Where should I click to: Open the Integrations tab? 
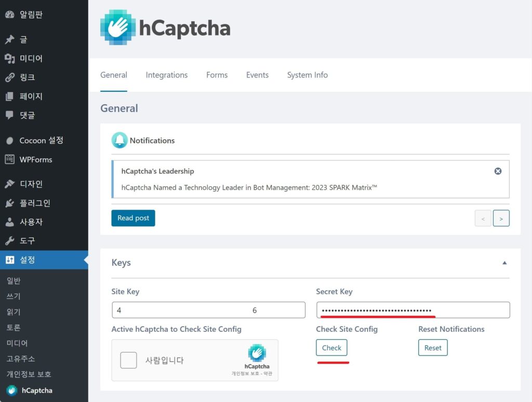tap(167, 75)
